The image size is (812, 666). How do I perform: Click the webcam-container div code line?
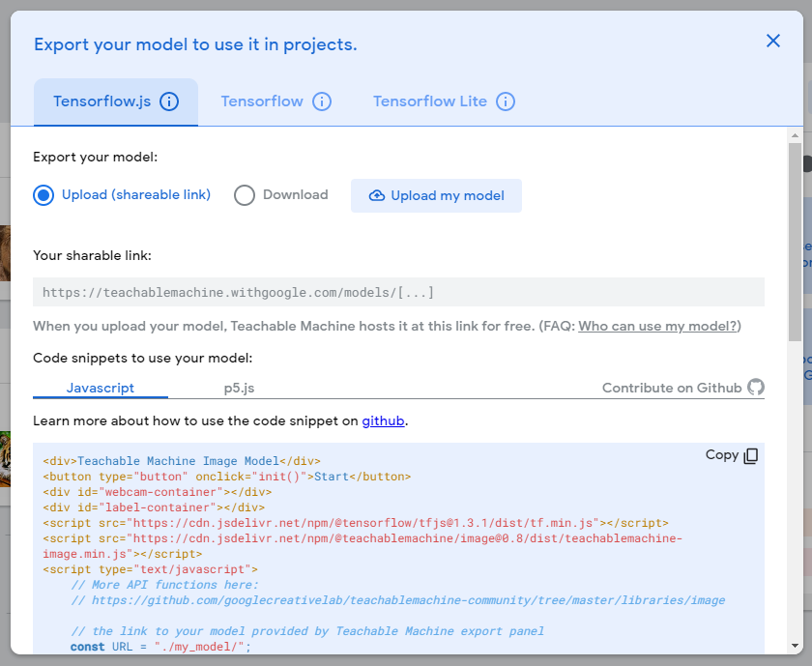158,492
